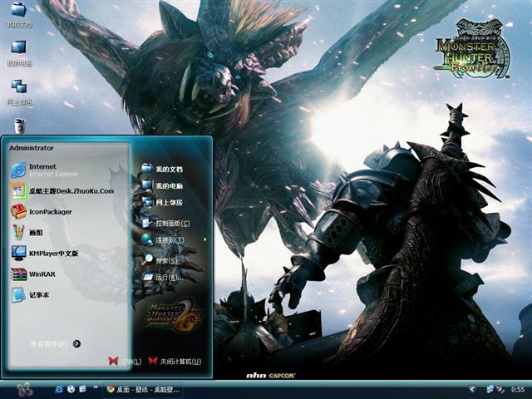Screen dimensions: 532x399
Task: Open Internet Explorer from the Start menu
Action: click(x=42, y=170)
